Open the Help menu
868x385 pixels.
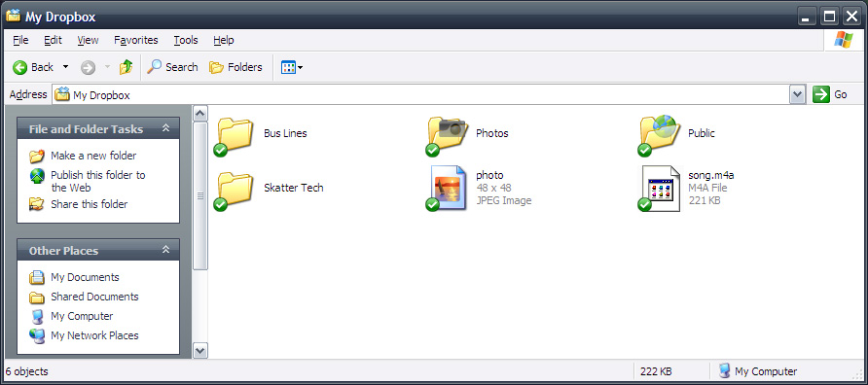224,40
